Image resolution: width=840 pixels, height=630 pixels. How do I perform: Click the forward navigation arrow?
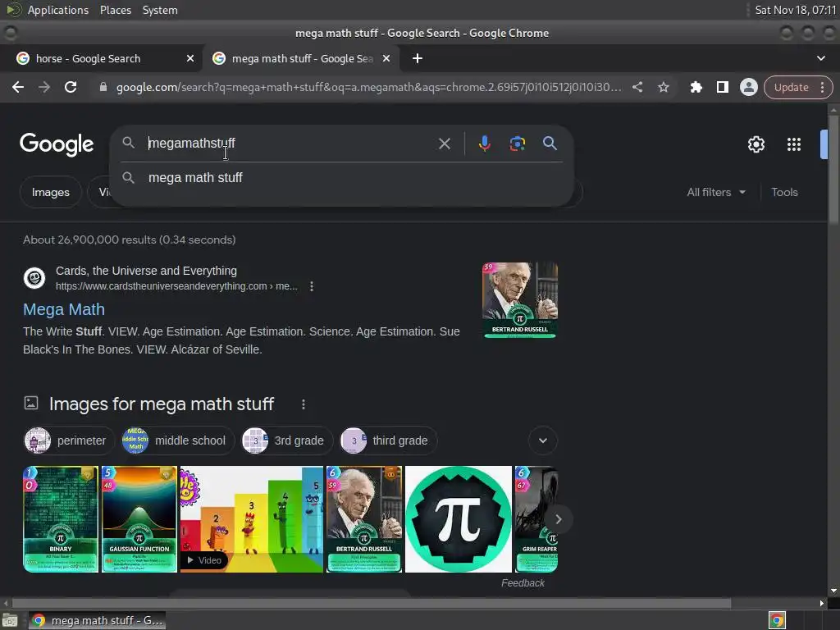pyautogui.click(x=44, y=87)
